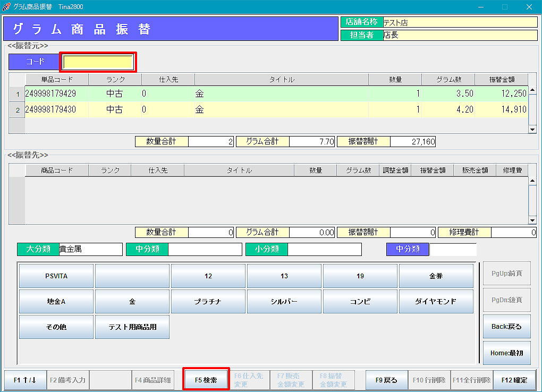The height and width of the screenshot is (392, 542).
Task: Choose the PSVITA category button
Action: pos(56,276)
